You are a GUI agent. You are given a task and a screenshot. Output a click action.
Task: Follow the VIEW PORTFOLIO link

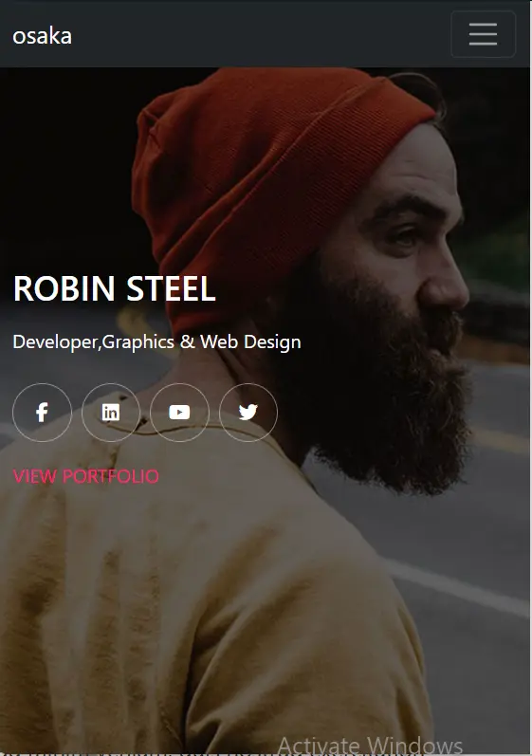(x=85, y=476)
